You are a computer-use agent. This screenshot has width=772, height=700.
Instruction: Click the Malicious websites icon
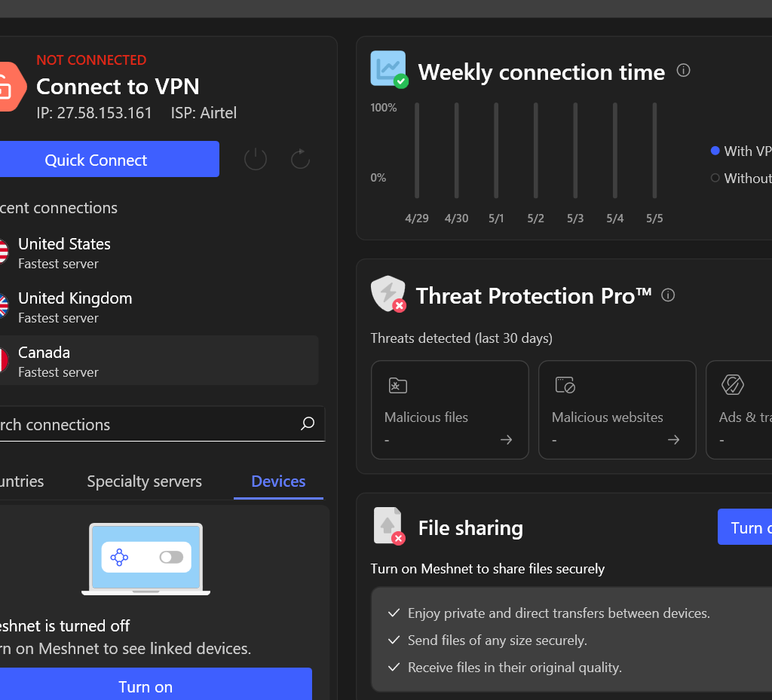[564, 385]
